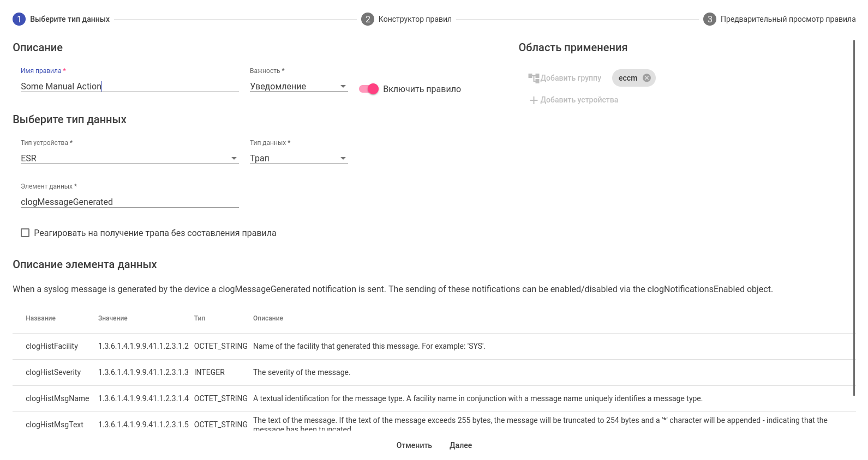Click the eccm group chip label

click(x=627, y=78)
